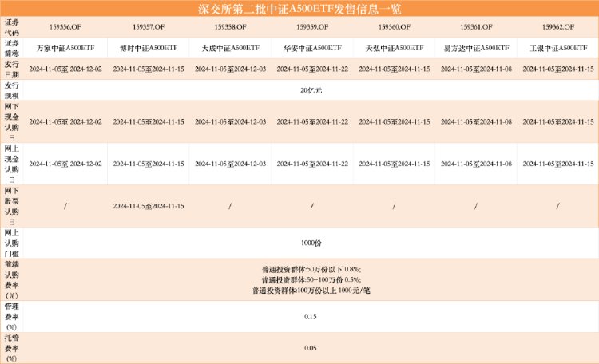This screenshot has width=599, height=364.
Task: Click 网下现金认购日 date in 华安 column
Action: (312, 122)
